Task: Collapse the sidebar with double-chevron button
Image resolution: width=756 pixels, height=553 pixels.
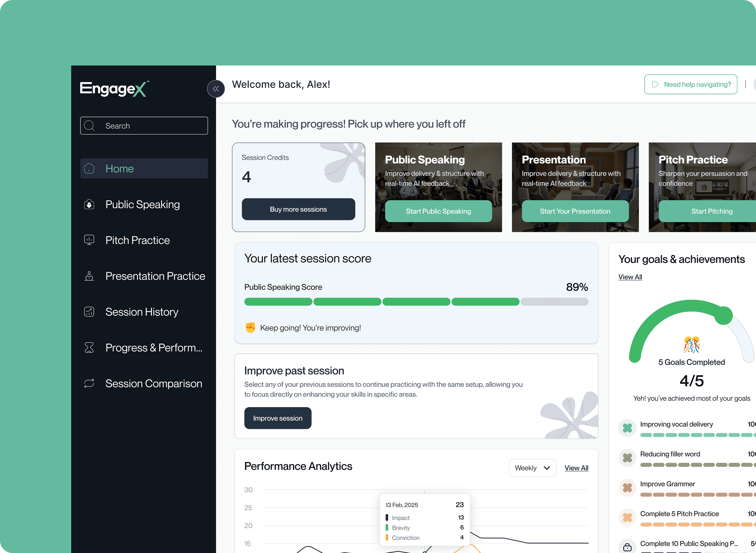Action: [216, 89]
